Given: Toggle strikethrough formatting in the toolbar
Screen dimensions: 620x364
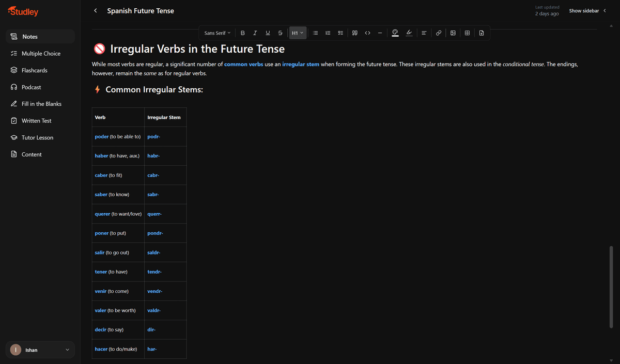Looking at the screenshot, I should tap(280, 33).
